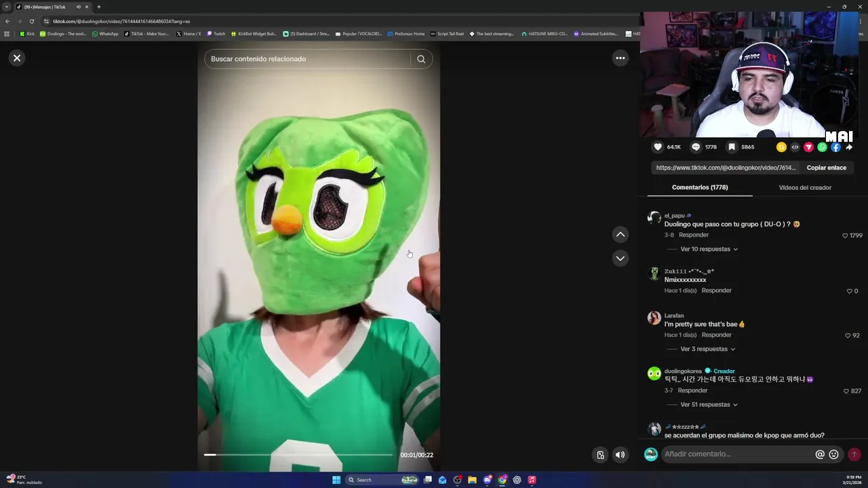Click Responder on Larafan's comment
Image resolution: width=868 pixels, height=488 pixels.
(717, 335)
